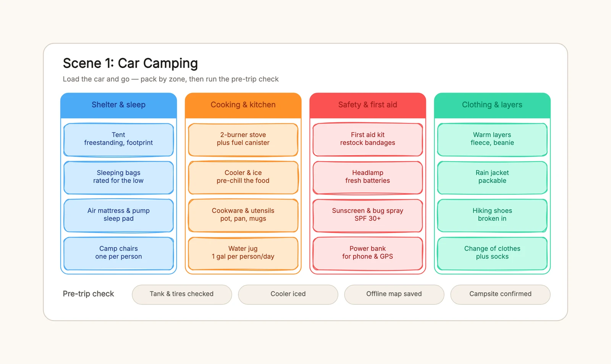The height and width of the screenshot is (364, 611).
Task: Click the 'Load the car and go' subtitle
Action: click(171, 79)
